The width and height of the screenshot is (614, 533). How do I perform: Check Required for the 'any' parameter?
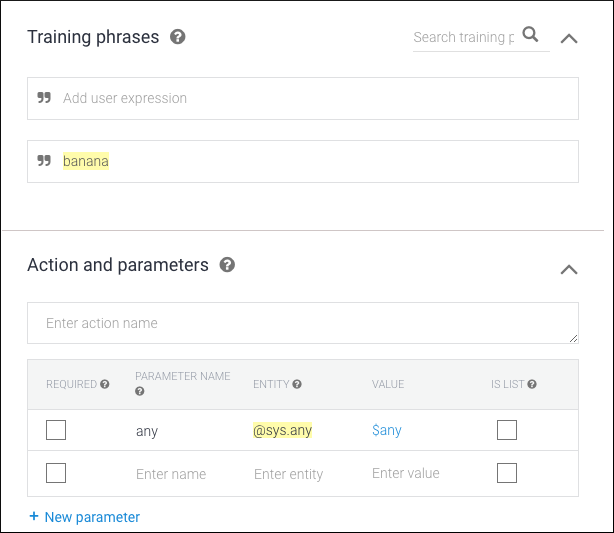click(x=56, y=431)
